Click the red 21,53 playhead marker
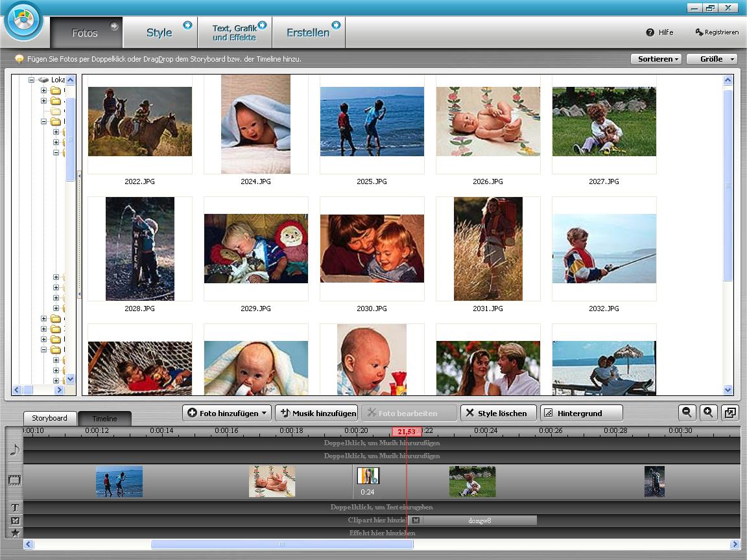 (x=407, y=432)
